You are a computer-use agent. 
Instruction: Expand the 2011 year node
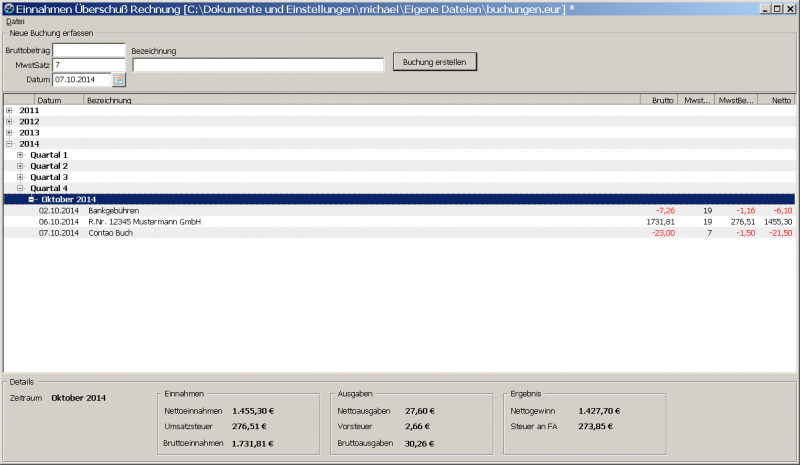click(9, 110)
